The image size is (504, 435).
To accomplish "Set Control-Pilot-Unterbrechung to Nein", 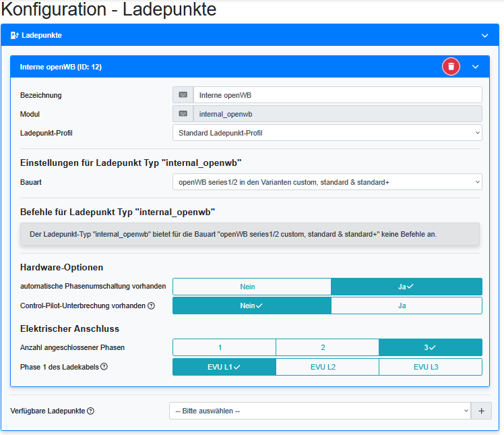I will tap(252, 306).
